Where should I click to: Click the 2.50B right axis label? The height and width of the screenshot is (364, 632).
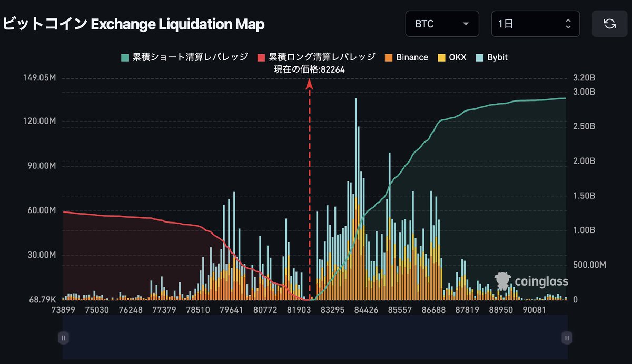(x=584, y=127)
